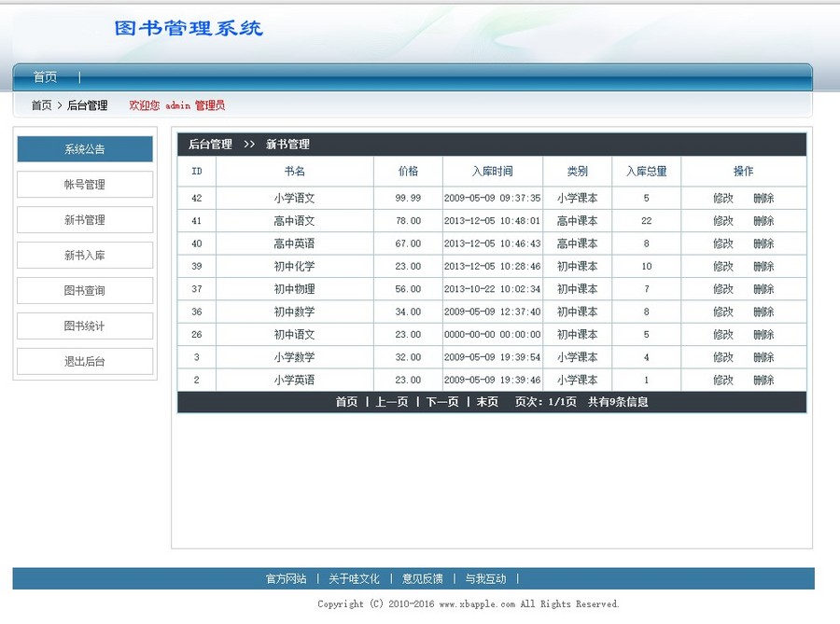Open the 系统公告 (System Announcements) panel
Viewport: 840px width, 624px height.
[x=84, y=148]
